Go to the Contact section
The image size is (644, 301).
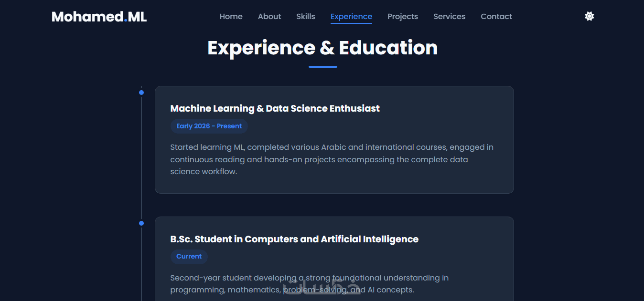[496, 16]
